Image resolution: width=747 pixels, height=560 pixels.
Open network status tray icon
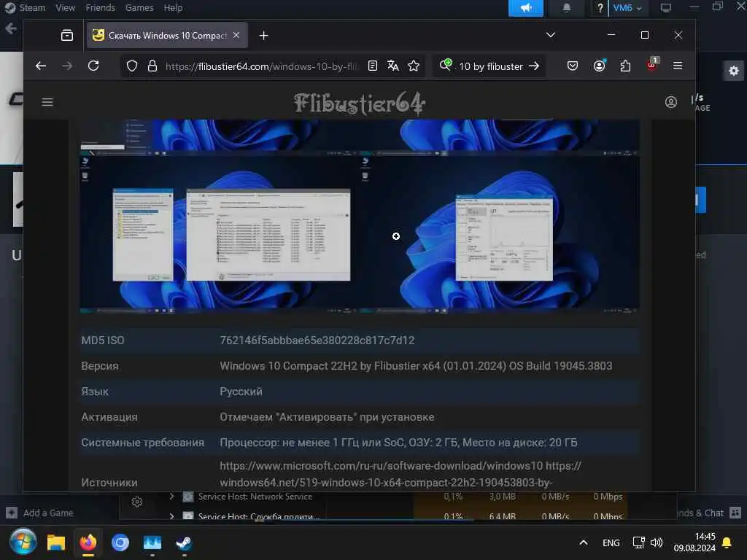point(638,542)
